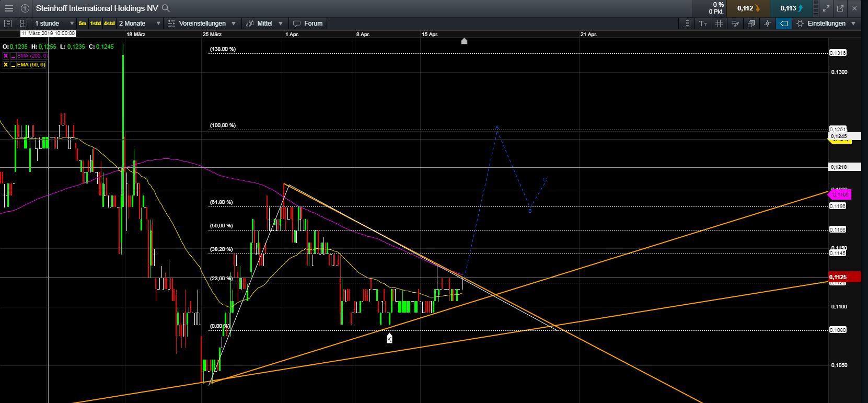Click the 21 Apr. date on time axis
868x403 pixels.
tap(588, 34)
